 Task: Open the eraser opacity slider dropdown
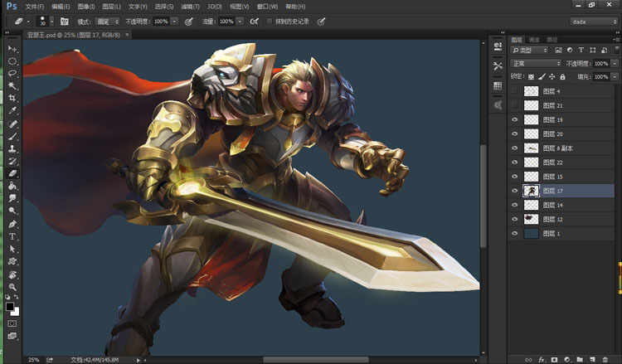tap(174, 22)
